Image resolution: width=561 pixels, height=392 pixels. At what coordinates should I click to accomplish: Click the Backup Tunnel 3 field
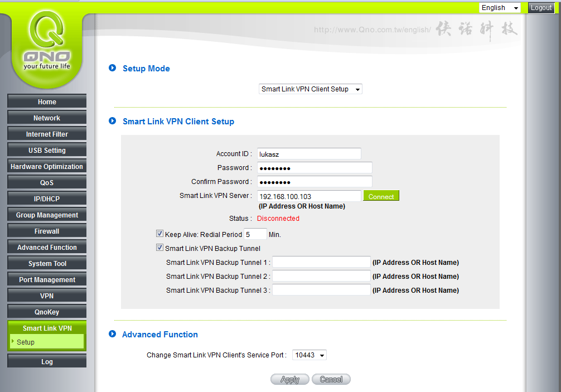pyautogui.click(x=321, y=290)
